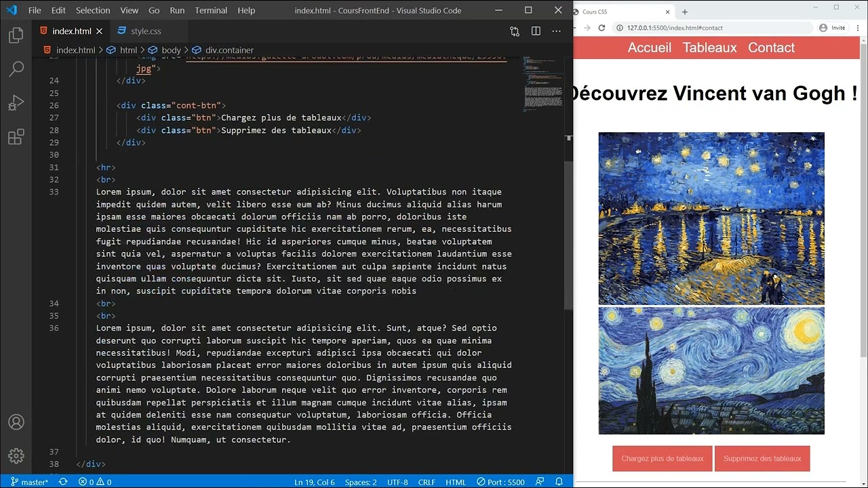Open the Explorer view in the activity bar
The height and width of the screenshot is (488, 868).
pos(16,36)
